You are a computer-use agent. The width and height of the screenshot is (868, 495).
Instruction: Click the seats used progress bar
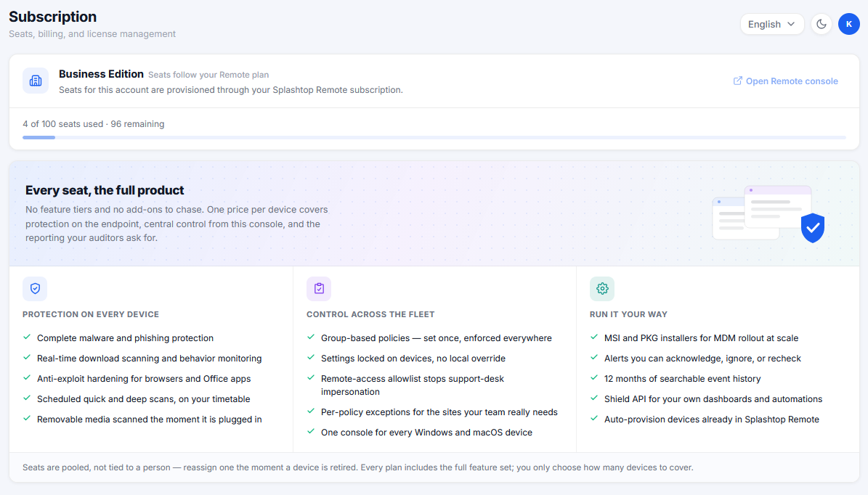[x=434, y=137]
